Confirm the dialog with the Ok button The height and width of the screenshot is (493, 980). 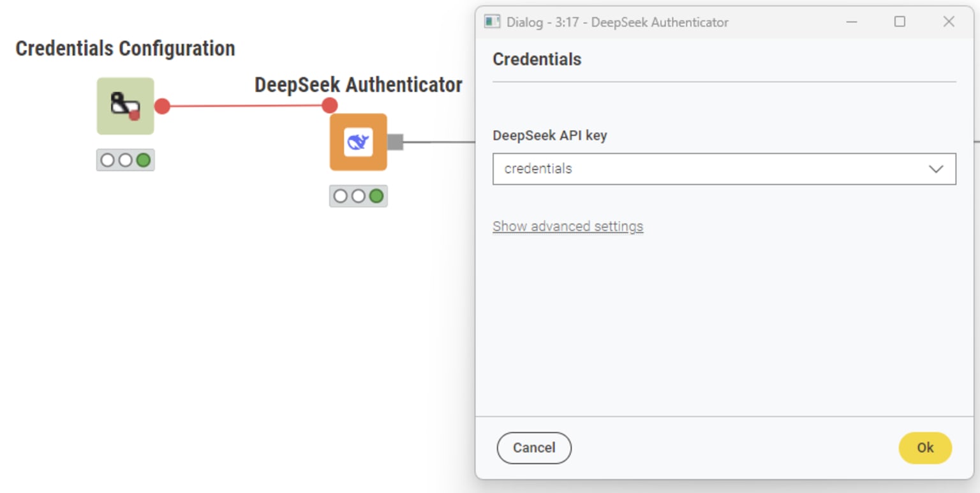[925, 448]
